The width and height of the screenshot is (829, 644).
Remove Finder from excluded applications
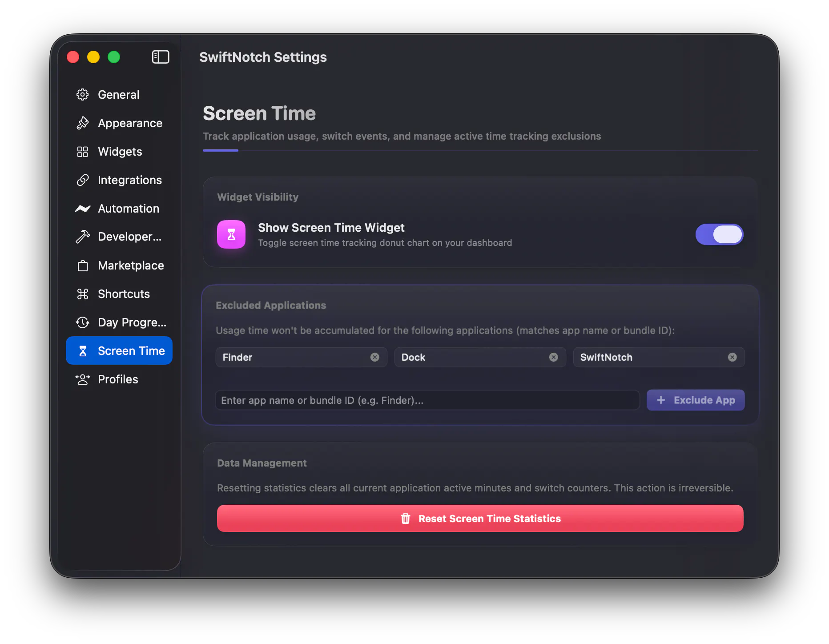tap(375, 357)
